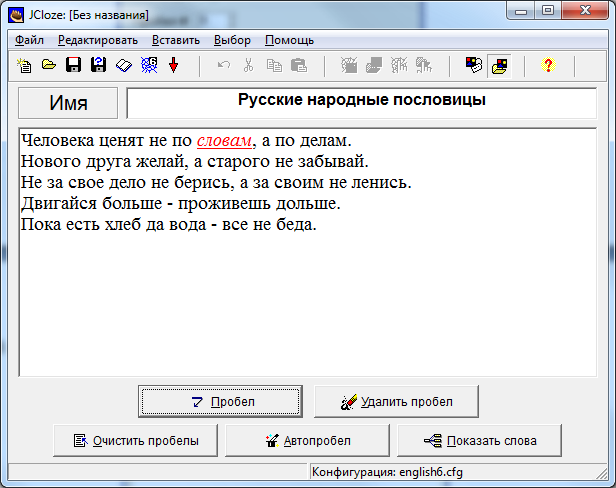Copy selection with the two-pages icon
This screenshot has height=488, width=616.
[x=274, y=65]
